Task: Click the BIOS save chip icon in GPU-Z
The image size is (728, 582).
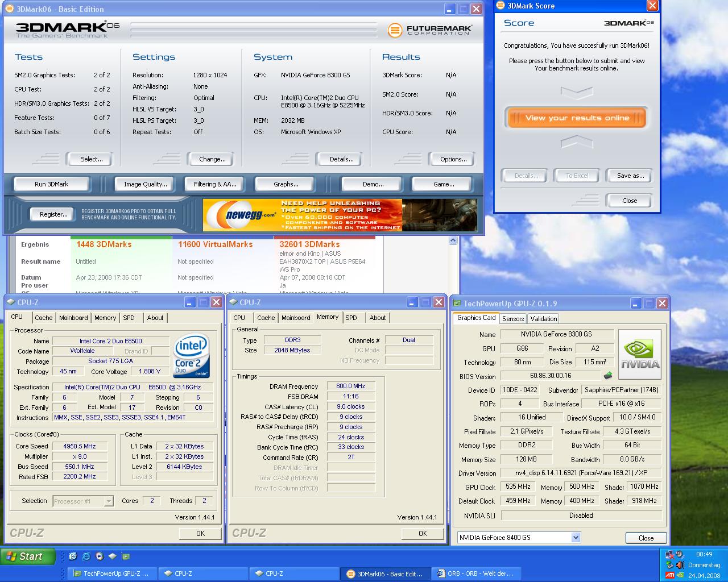Action: point(608,376)
